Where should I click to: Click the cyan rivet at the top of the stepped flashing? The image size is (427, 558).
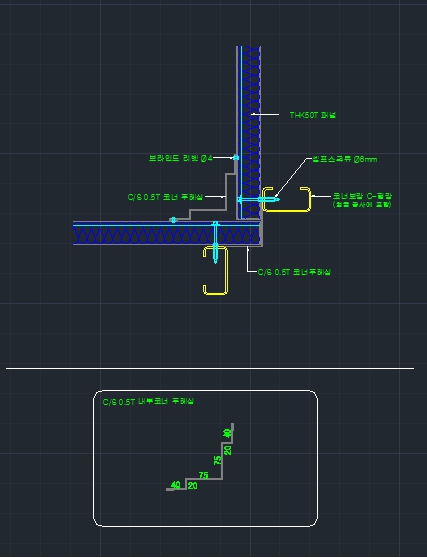pyautogui.click(x=236, y=157)
